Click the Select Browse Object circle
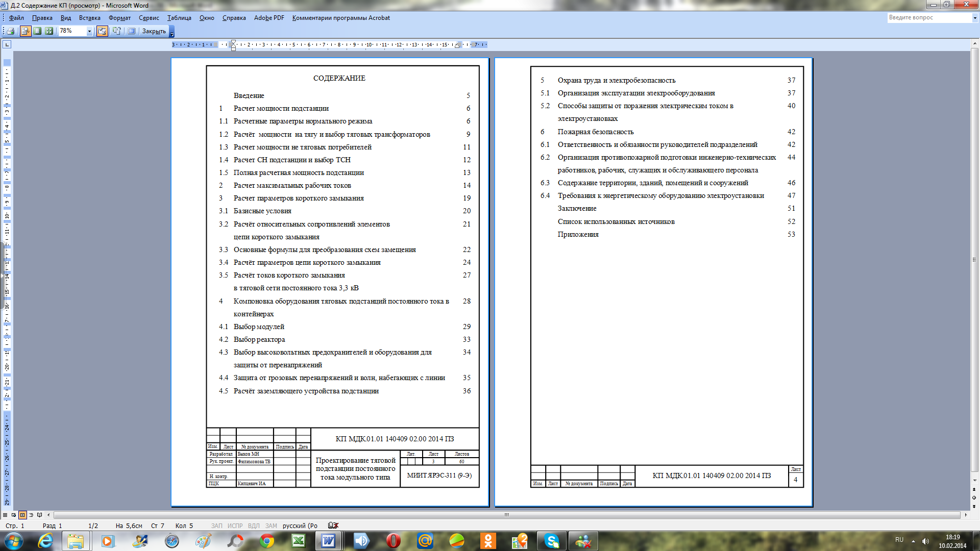The height and width of the screenshot is (551, 980). click(975, 498)
